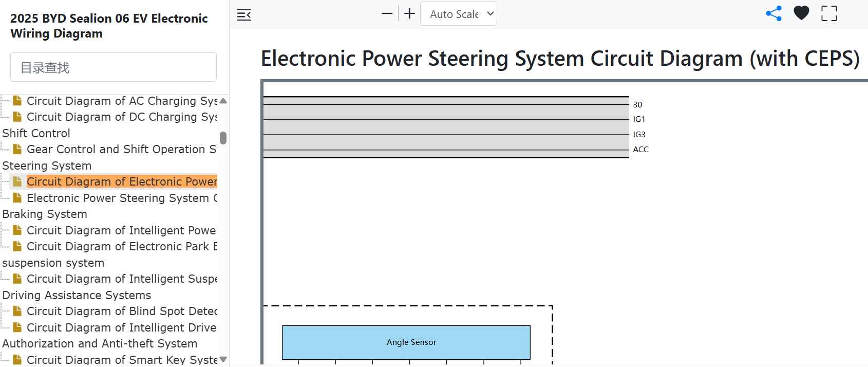Click the Angle Sensor block
868x367 pixels.
click(x=406, y=342)
